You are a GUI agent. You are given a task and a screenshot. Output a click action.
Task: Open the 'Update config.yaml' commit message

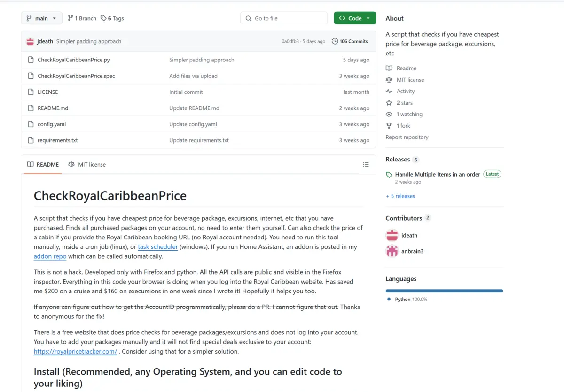tap(193, 124)
